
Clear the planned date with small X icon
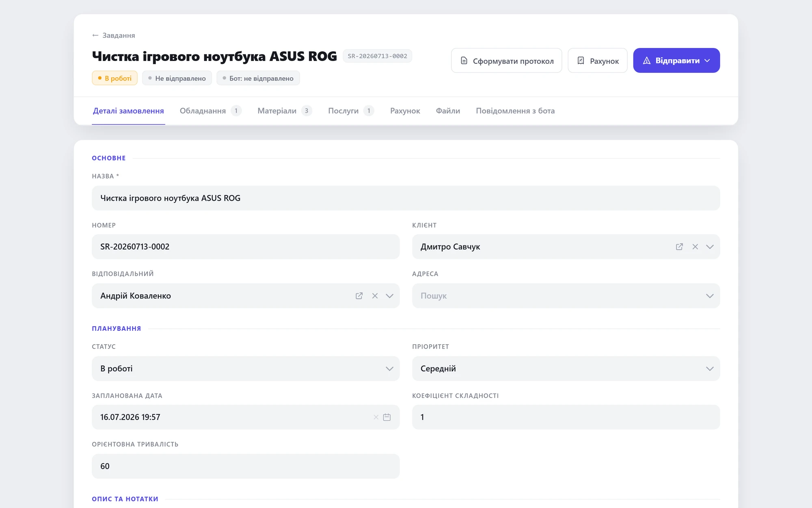tap(376, 417)
